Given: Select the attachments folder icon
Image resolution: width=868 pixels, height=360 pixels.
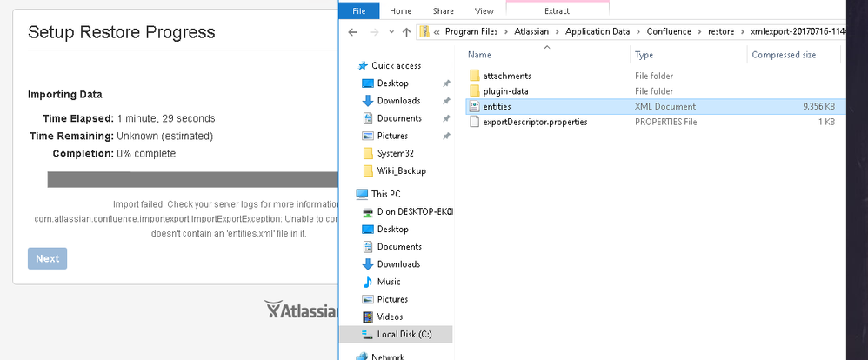Looking at the screenshot, I should (474, 76).
